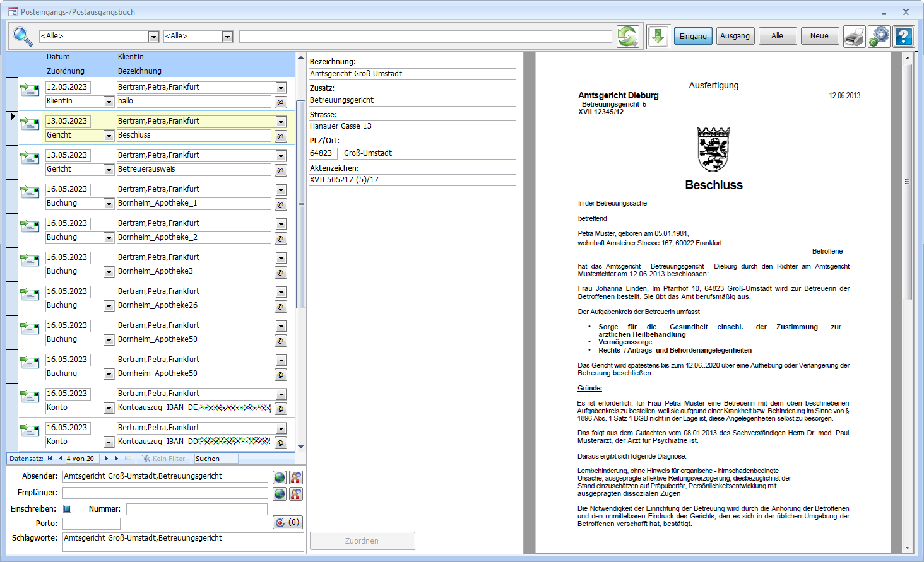Screen dimensions: 924x562
Task: Click the @ button beside 'hallo'
Action: (281, 102)
